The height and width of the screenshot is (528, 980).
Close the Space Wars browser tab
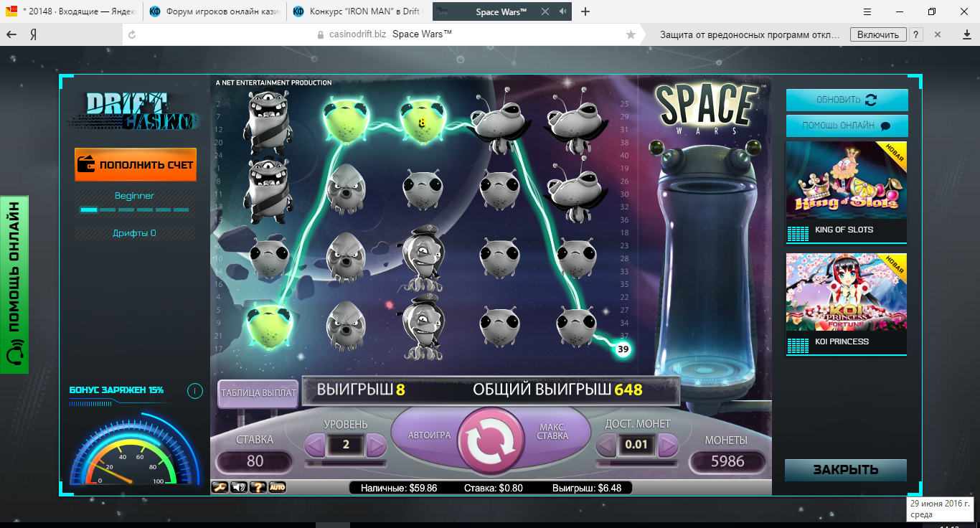coord(545,11)
